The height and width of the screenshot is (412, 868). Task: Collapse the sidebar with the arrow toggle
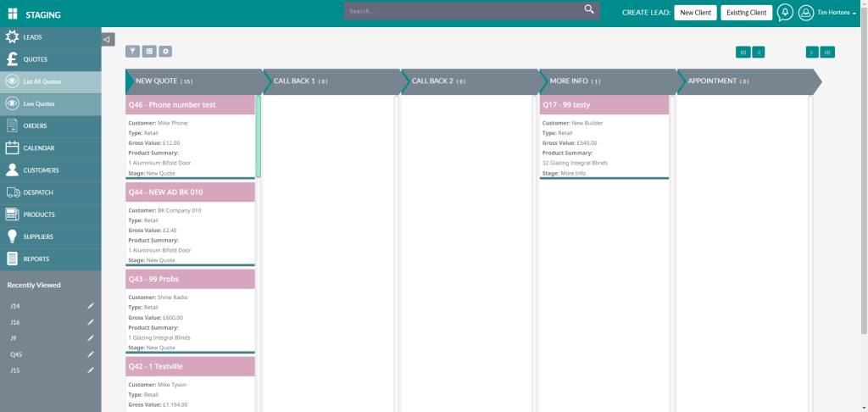[108, 39]
